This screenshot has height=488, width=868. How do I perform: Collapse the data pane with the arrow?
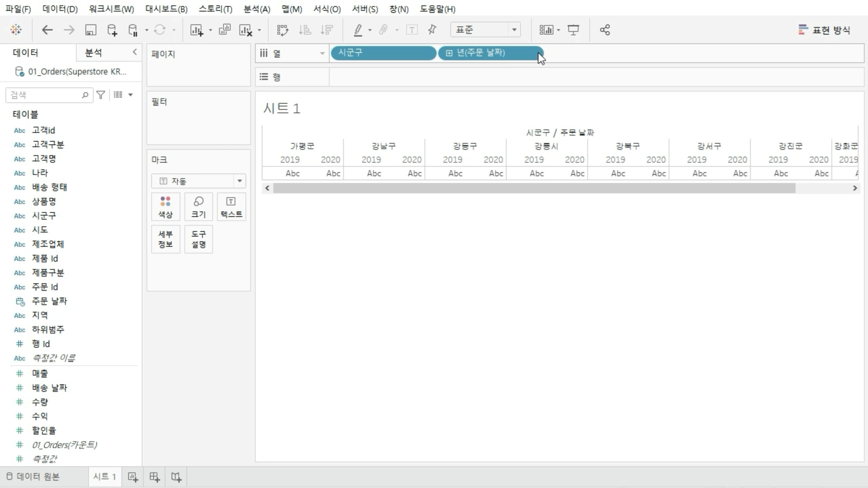(x=134, y=52)
